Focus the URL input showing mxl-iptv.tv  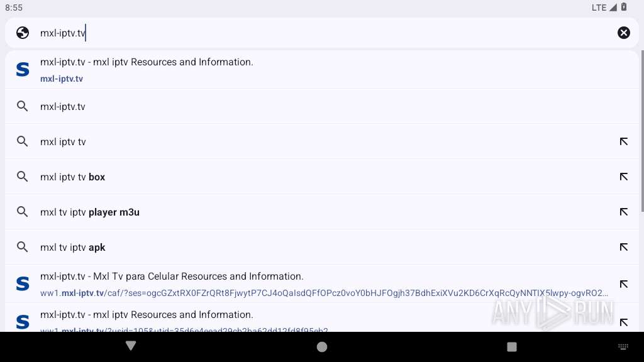pyautogui.click(x=322, y=33)
